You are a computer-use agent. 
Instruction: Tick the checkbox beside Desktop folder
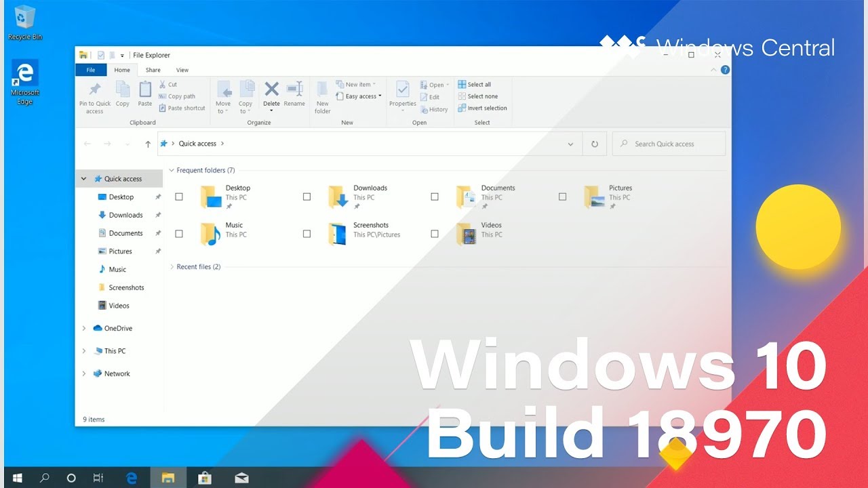(x=179, y=197)
